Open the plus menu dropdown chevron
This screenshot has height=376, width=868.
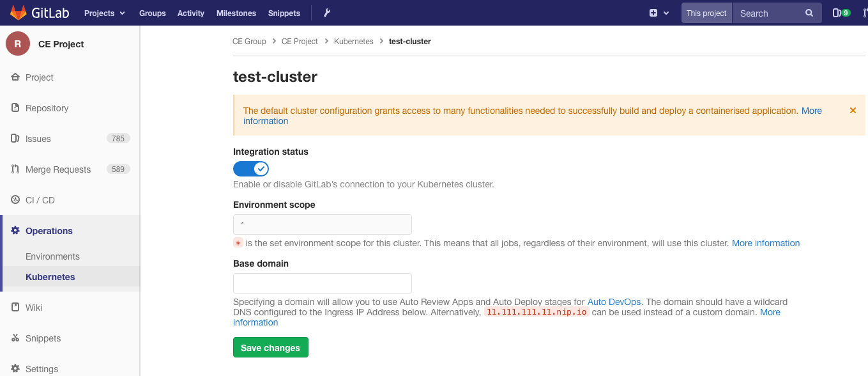pos(665,12)
